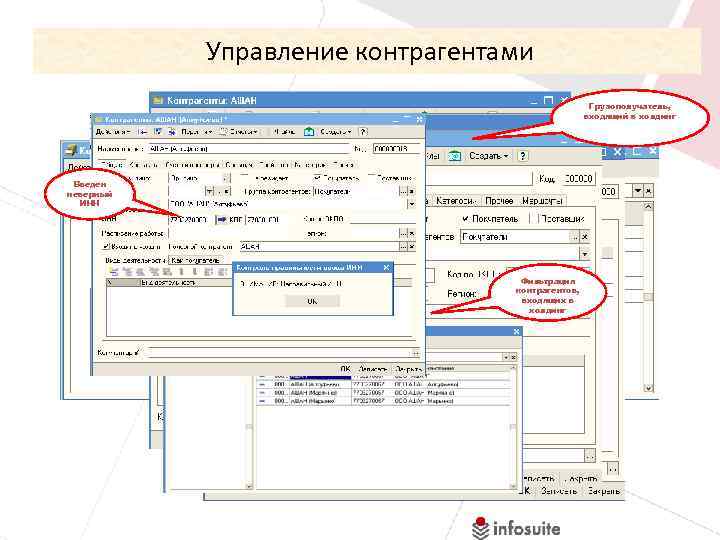Toggle Поставщик checkbox in front contractor window
720x540 pixels.
[371, 178]
